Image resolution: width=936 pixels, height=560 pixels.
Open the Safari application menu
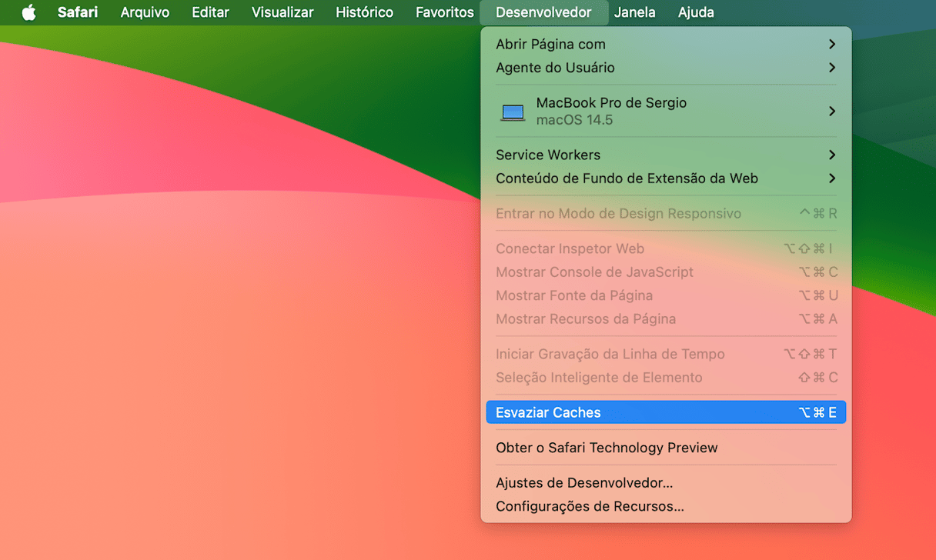(78, 12)
